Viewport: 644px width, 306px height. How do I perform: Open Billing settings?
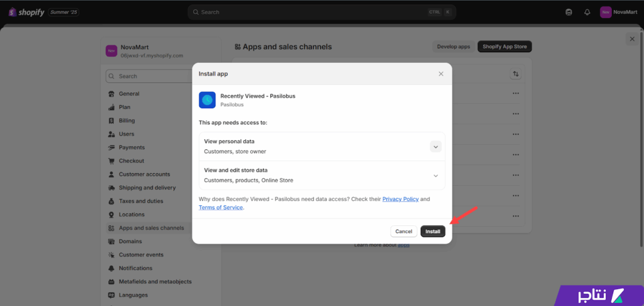(127, 120)
